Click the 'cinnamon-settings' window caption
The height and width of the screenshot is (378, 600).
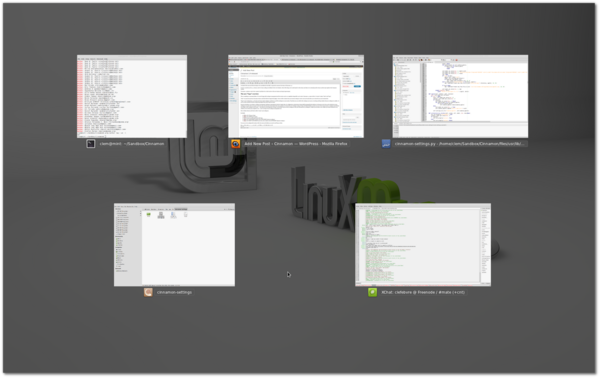click(x=174, y=292)
